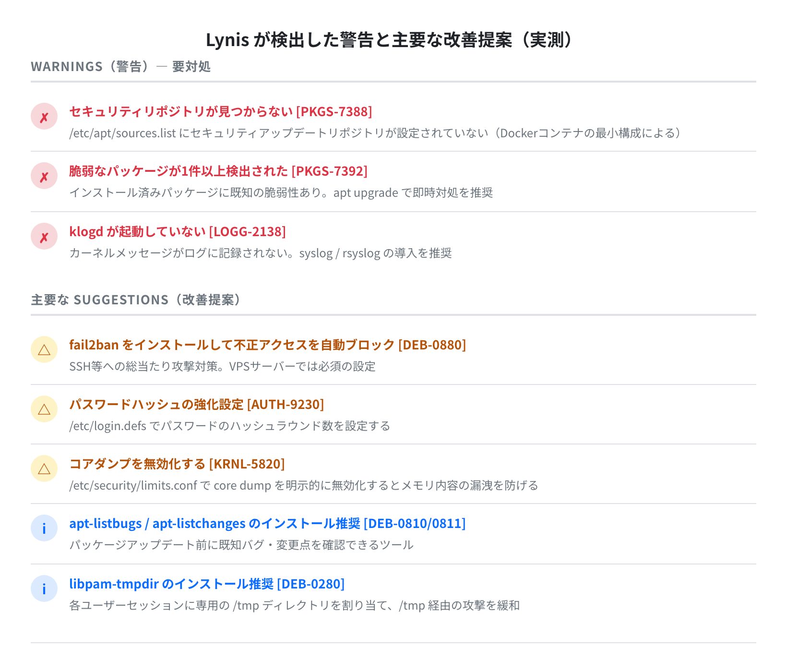The image size is (787, 672).
Task: Click the description starting '/etc/apt/sources.list にセキュリティ'
Action: [x=375, y=133]
